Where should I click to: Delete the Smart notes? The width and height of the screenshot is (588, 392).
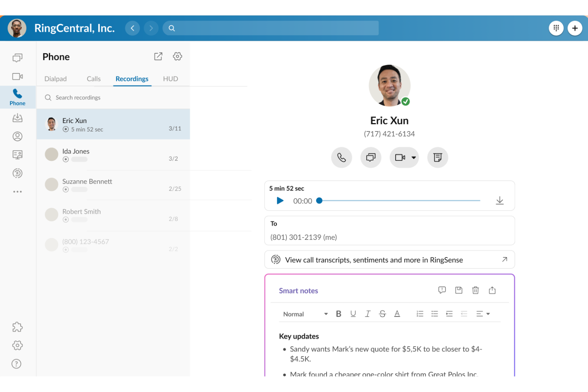[x=476, y=290]
